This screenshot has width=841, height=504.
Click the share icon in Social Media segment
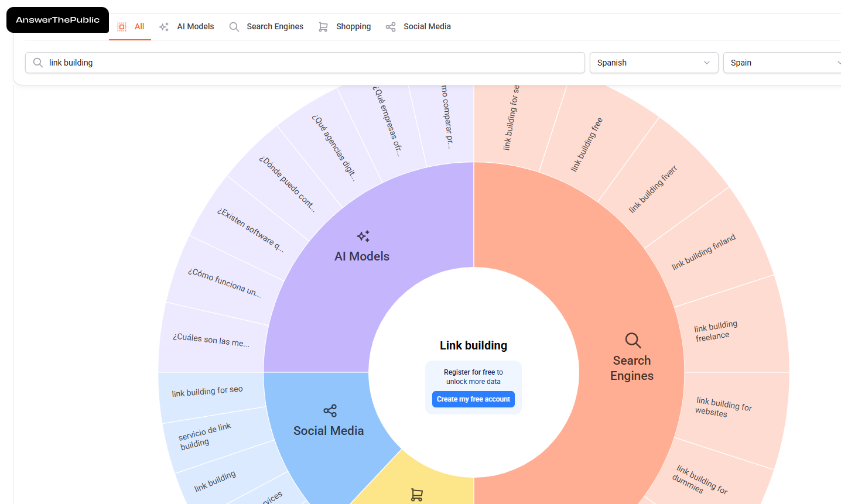330,411
